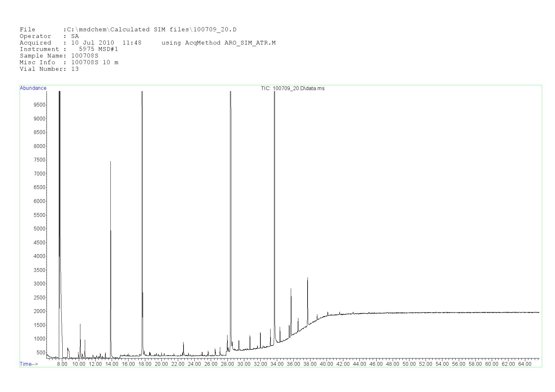The image size is (555, 392).
Task: Click the peak apex near 35.7 minutes
Action: (x=291, y=289)
